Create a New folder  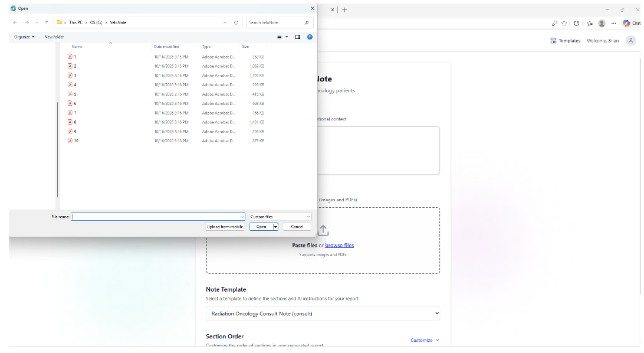[x=54, y=37]
